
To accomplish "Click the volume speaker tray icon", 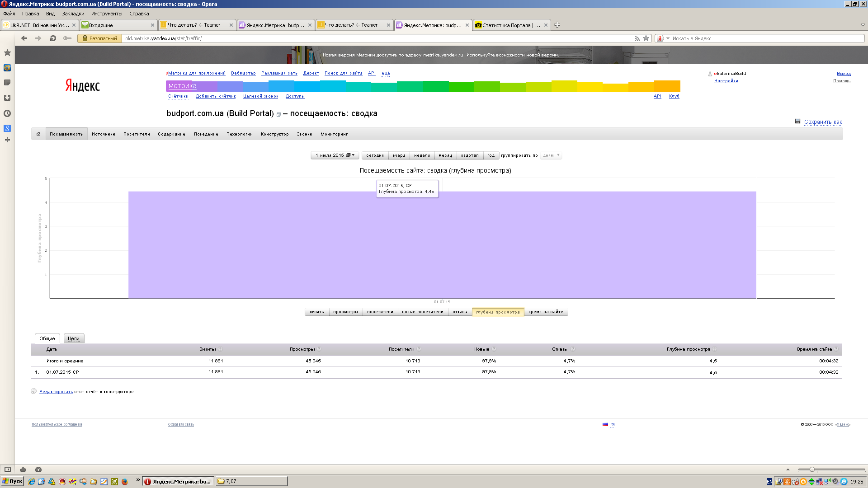I will pos(835,482).
